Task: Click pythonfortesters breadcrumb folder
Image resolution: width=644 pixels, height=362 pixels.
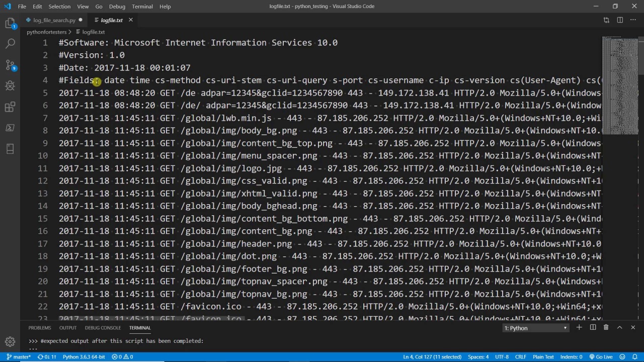Action: pos(46,32)
